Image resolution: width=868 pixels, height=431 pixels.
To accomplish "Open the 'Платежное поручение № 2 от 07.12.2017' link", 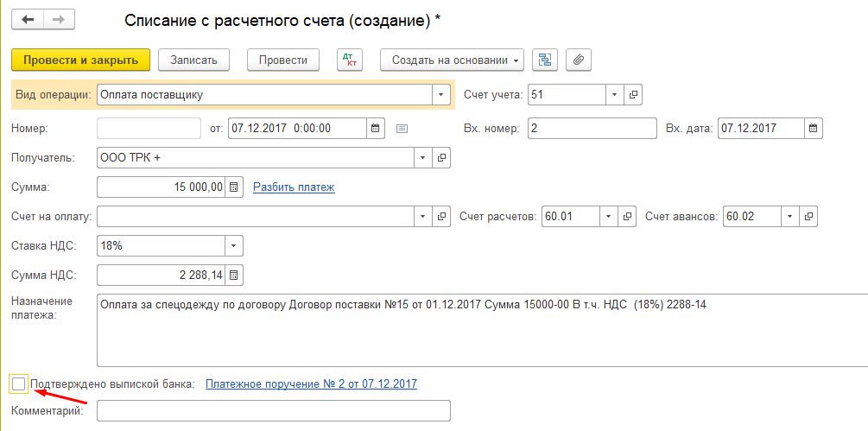I will pos(311,383).
